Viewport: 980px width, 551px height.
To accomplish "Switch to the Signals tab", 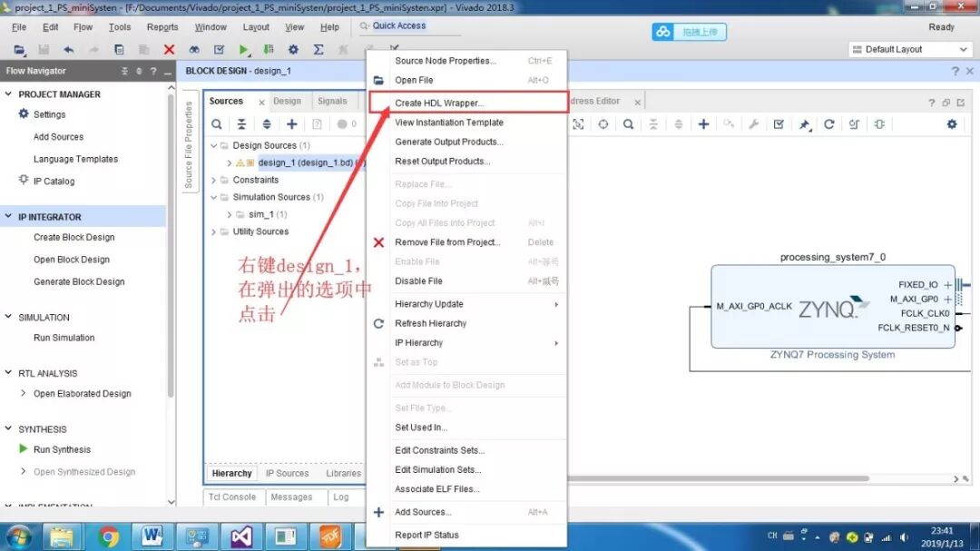I will coord(332,101).
